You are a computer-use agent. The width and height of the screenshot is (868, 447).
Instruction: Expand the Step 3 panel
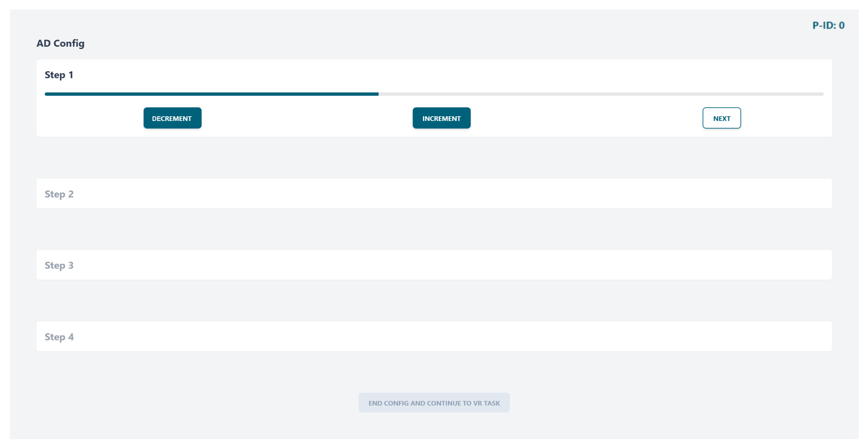tap(434, 265)
